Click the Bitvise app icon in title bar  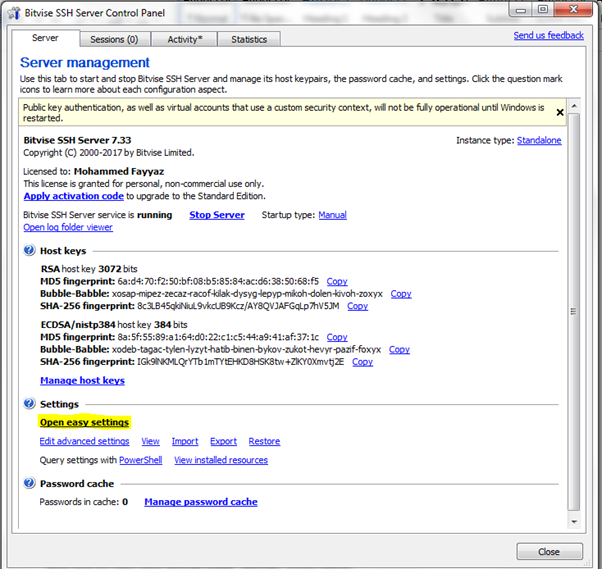pos(14,13)
